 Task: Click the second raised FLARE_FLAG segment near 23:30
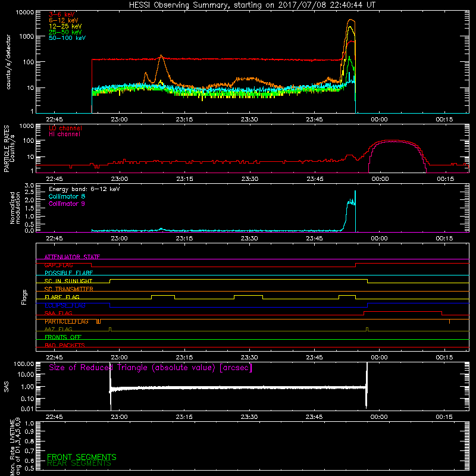click(248, 295)
